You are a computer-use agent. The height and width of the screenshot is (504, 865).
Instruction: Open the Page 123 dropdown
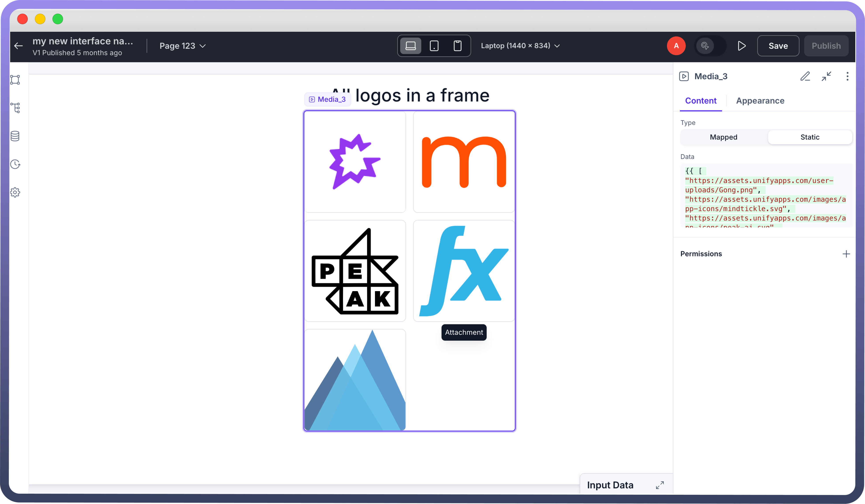click(182, 46)
